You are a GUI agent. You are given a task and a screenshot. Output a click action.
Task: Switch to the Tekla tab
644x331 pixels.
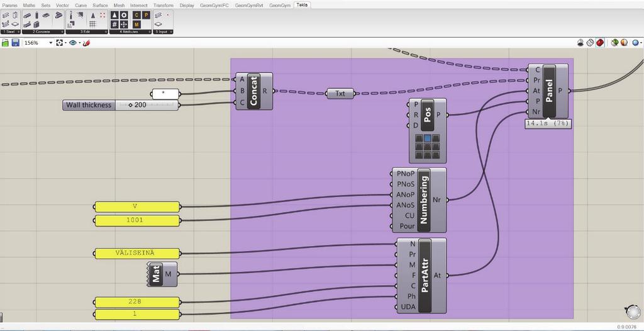point(303,5)
